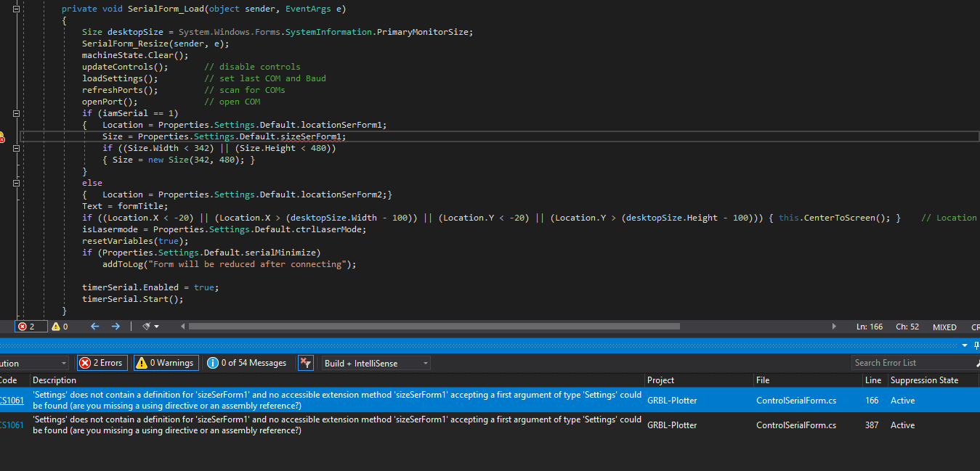Open the Build + IntelliSense dropdown
Viewport: 980px width, 471px height.
coord(376,363)
